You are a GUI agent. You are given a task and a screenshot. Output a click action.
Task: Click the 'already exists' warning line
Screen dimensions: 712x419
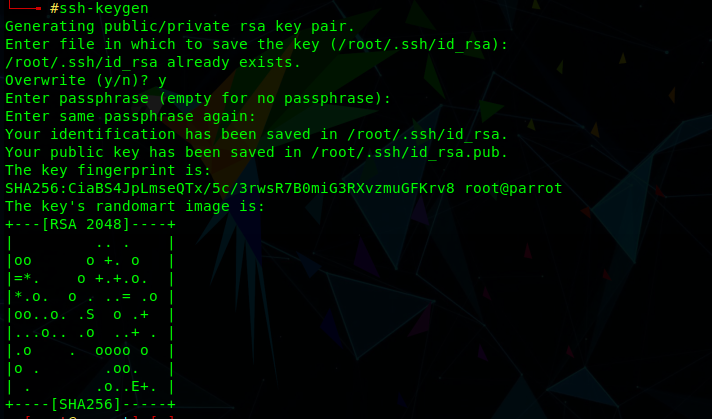pos(153,62)
